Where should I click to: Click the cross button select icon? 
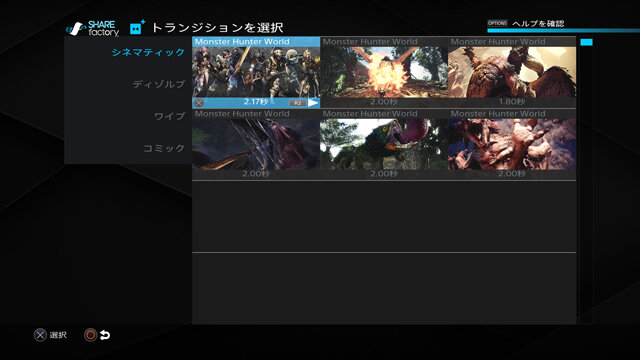coord(40,335)
